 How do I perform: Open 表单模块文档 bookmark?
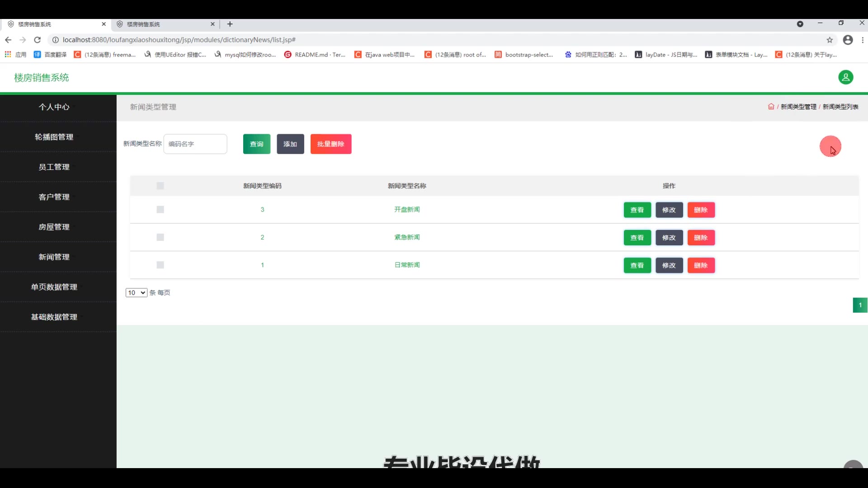pyautogui.click(x=736, y=54)
